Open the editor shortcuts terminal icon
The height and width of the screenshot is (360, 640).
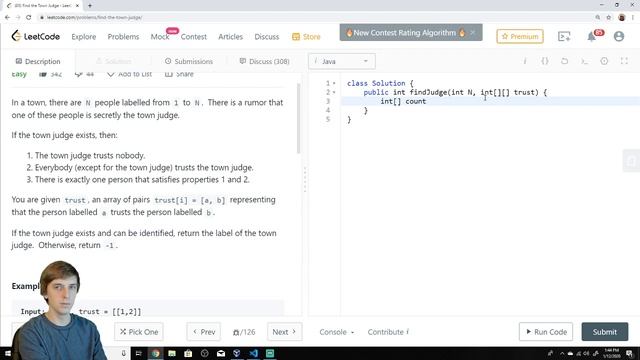coord(584,61)
